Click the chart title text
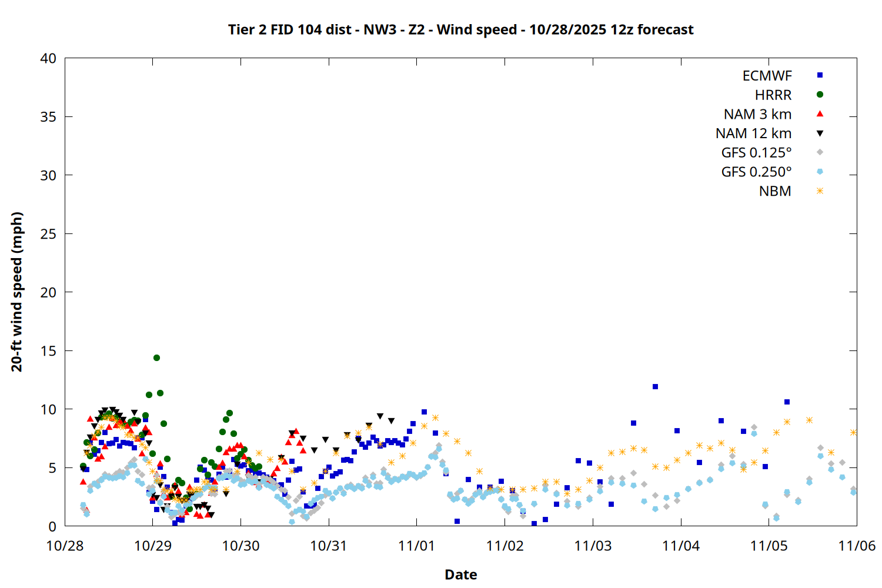The image size is (882, 588). click(460, 29)
